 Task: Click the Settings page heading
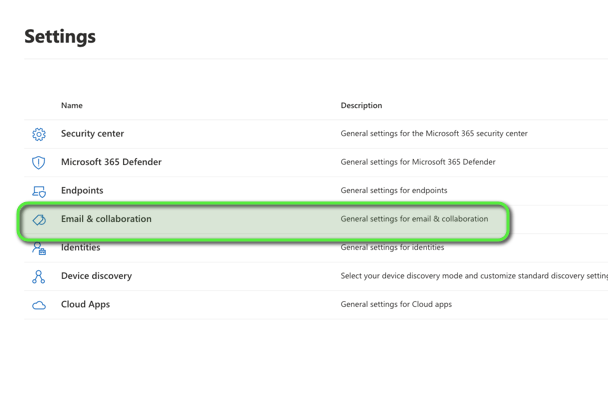[60, 36]
